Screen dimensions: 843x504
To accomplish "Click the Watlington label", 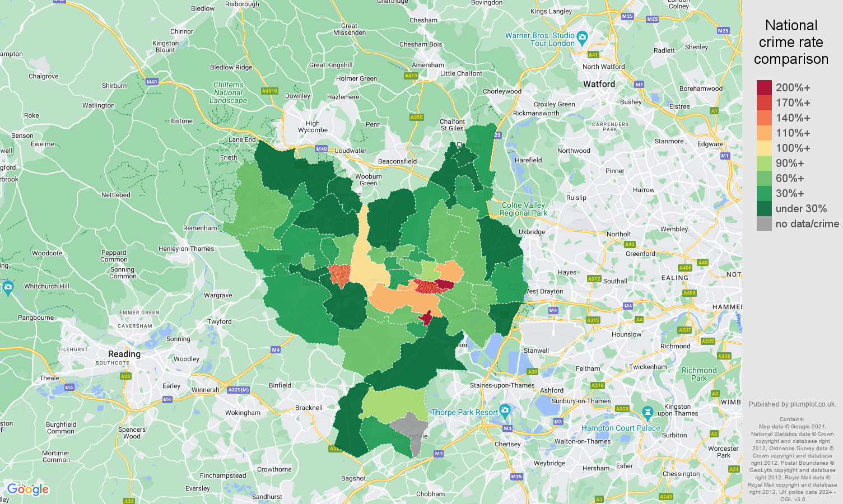I will coord(99,105).
